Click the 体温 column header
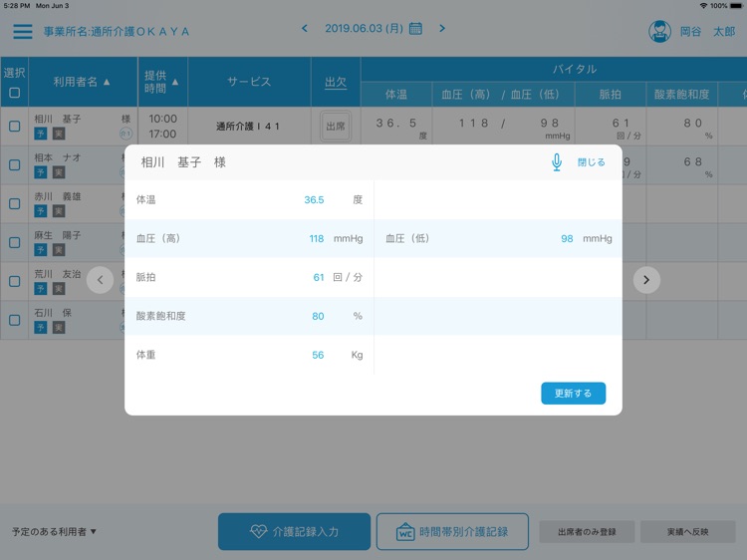 tap(395, 95)
